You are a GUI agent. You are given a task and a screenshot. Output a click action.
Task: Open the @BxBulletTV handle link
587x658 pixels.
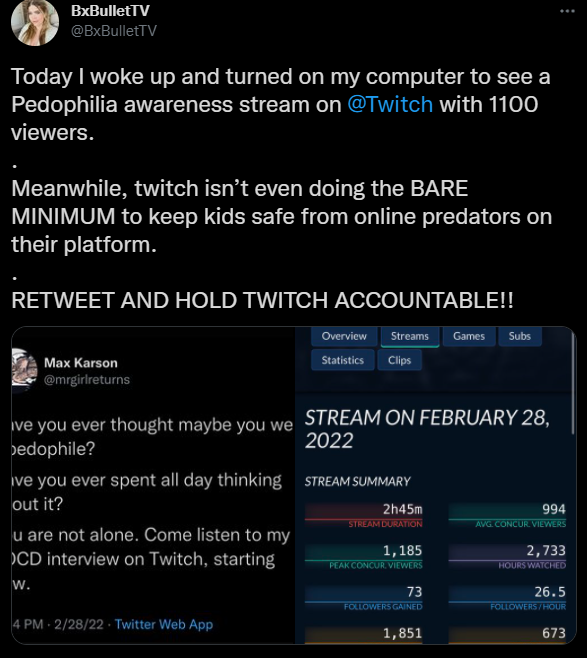tap(114, 31)
